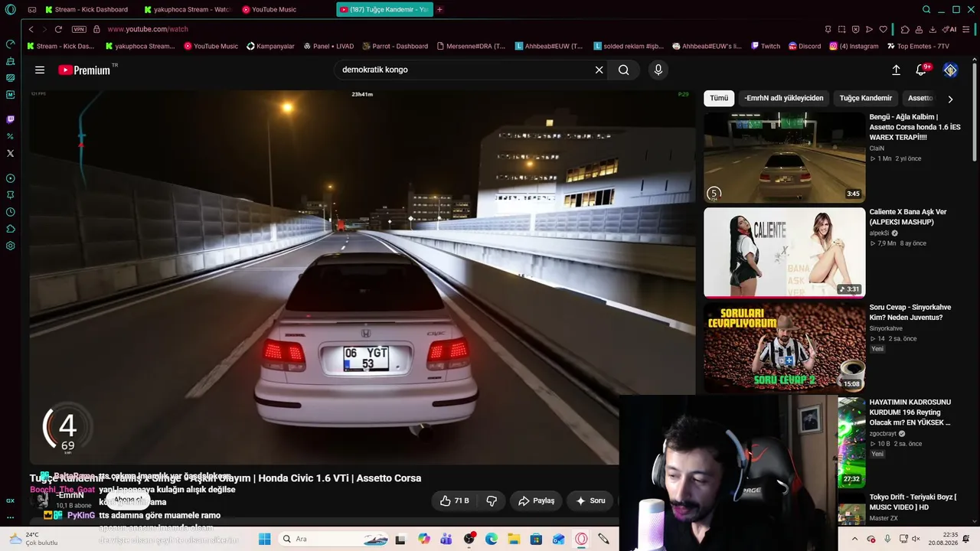The width and height of the screenshot is (980, 551).
Task: Go to YouTube Premium home logo
Action: [84, 70]
